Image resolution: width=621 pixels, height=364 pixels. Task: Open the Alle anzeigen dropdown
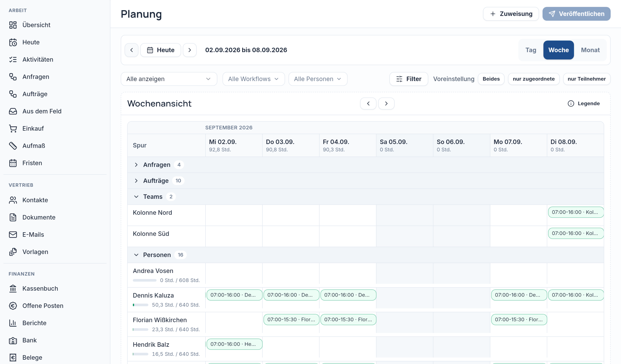tap(169, 79)
